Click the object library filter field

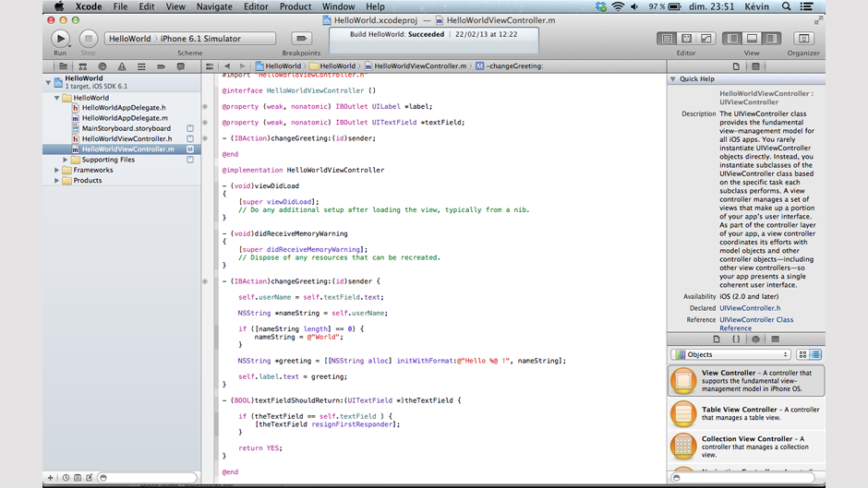pyautogui.click(x=743, y=478)
